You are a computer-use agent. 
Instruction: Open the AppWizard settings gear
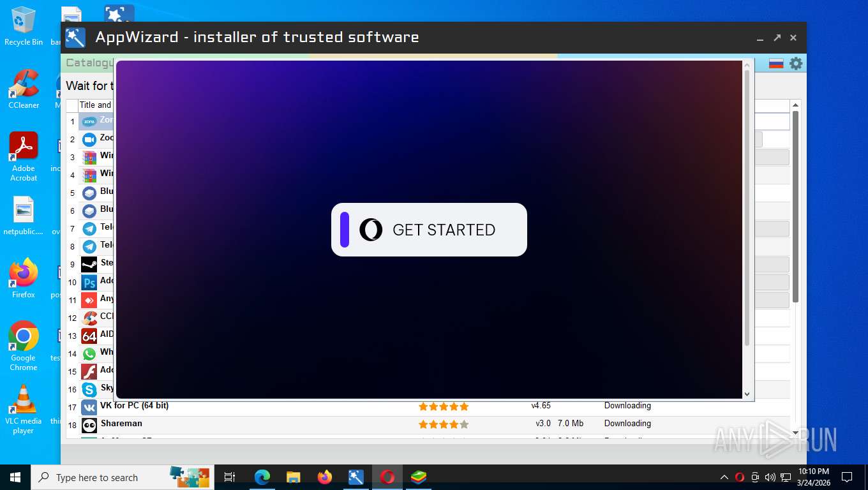(796, 63)
